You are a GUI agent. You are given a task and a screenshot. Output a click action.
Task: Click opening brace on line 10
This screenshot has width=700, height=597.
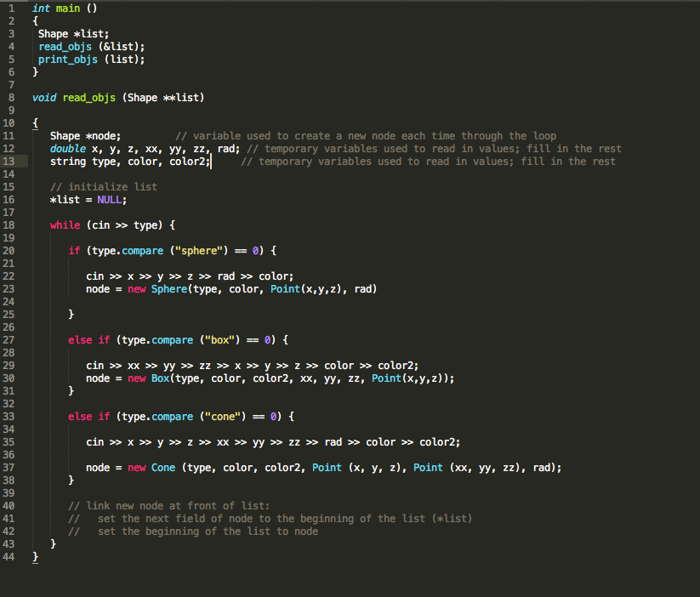pyautogui.click(x=35, y=123)
